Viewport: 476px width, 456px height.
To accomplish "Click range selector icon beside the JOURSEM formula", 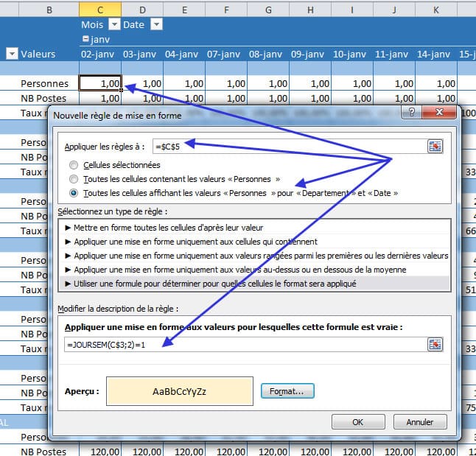I will [x=435, y=344].
